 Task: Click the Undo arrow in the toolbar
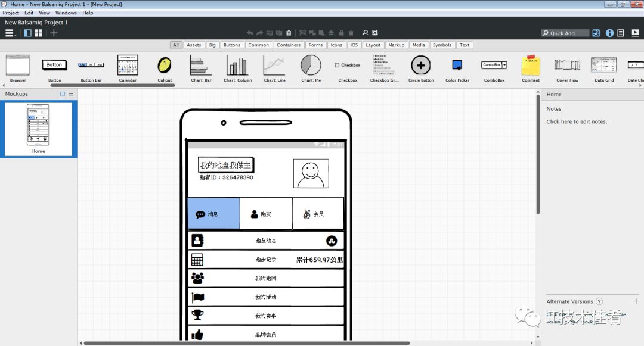click(x=249, y=32)
